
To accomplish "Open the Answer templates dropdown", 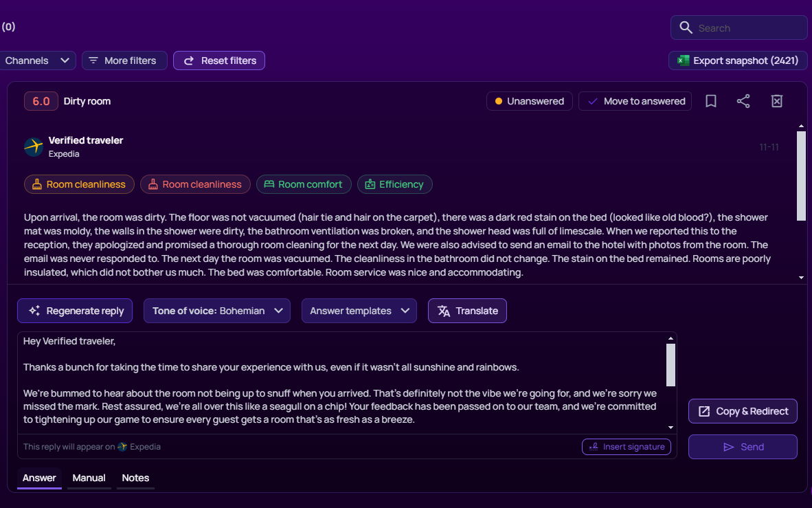I will [359, 311].
